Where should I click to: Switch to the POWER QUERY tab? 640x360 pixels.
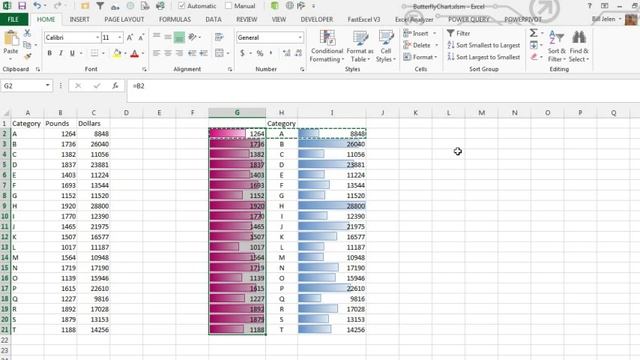click(469, 19)
